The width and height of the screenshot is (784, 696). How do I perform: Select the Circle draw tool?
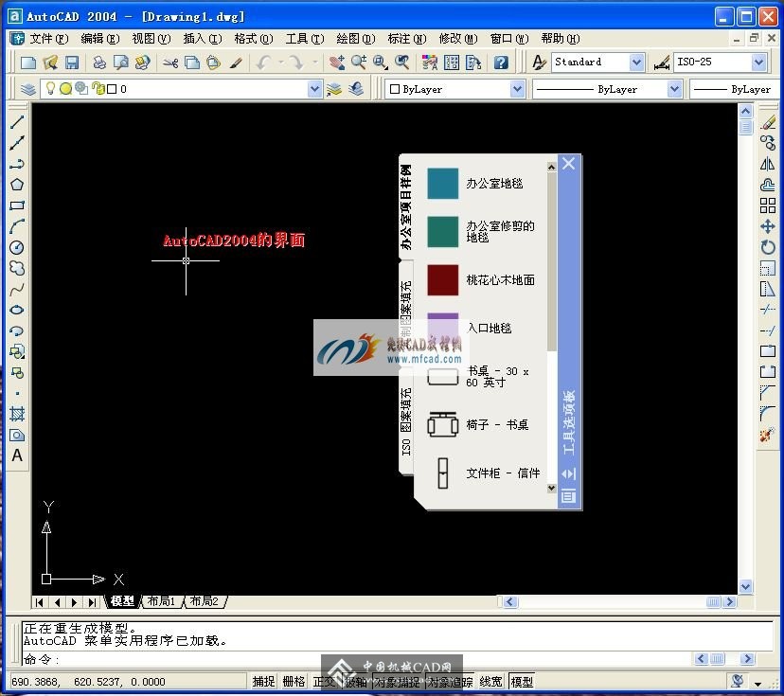(17, 247)
